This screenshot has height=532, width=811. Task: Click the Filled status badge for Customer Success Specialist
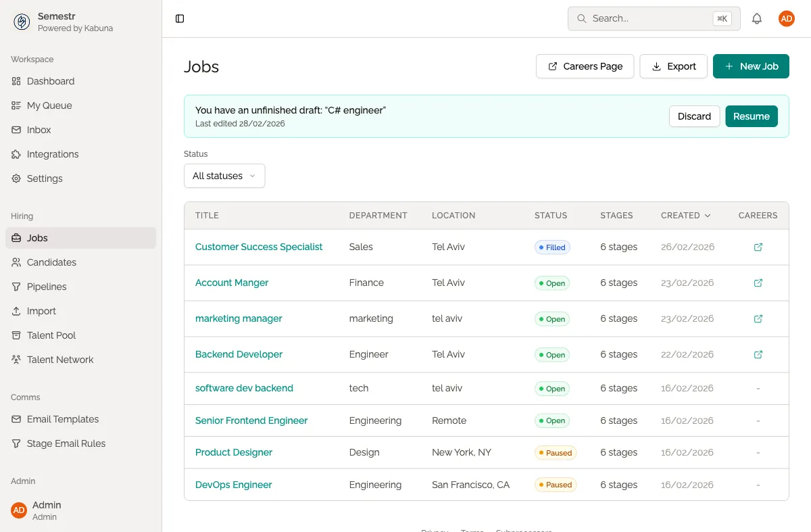551,247
